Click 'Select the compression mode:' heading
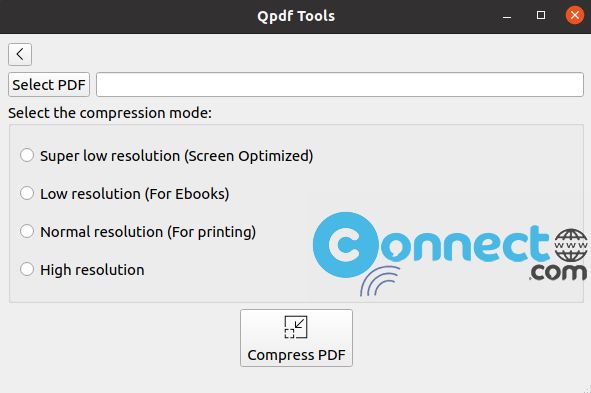The height and width of the screenshot is (393, 591). [x=110, y=113]
